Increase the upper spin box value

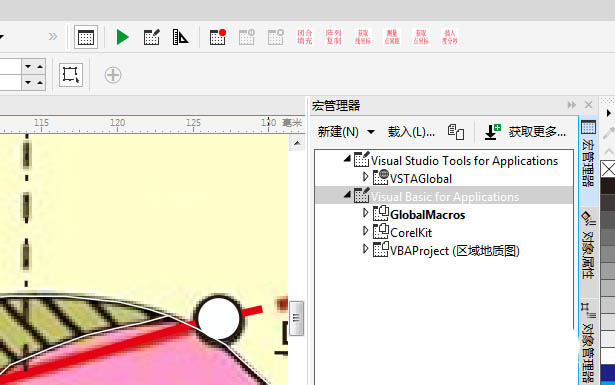pos(40,67)
